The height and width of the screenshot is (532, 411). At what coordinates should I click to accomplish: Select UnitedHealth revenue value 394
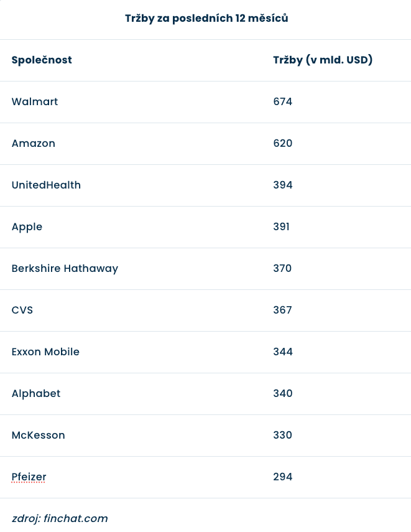pyautogui.click(x=282, y=185)
